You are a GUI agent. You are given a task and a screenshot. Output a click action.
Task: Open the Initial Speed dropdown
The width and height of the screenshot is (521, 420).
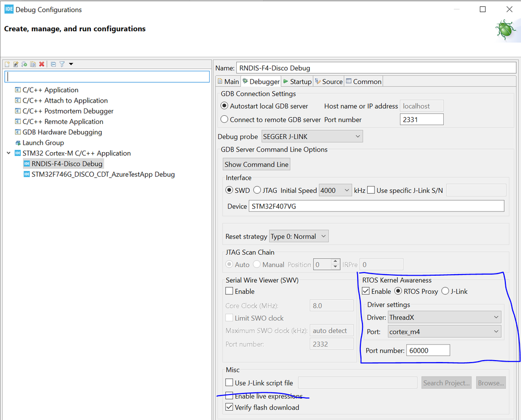coord(335,190)
